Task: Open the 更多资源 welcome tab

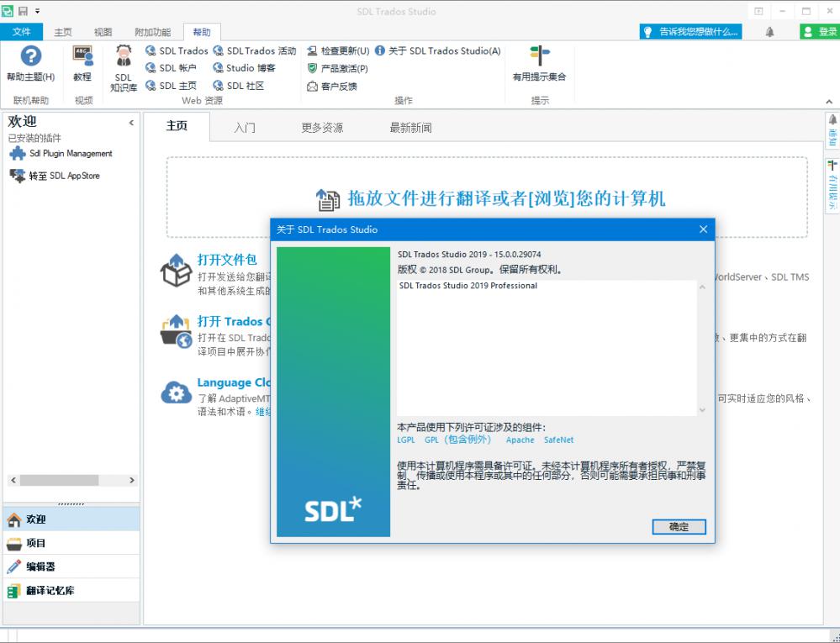Action: pyautogui.click(x=322, y=128)
